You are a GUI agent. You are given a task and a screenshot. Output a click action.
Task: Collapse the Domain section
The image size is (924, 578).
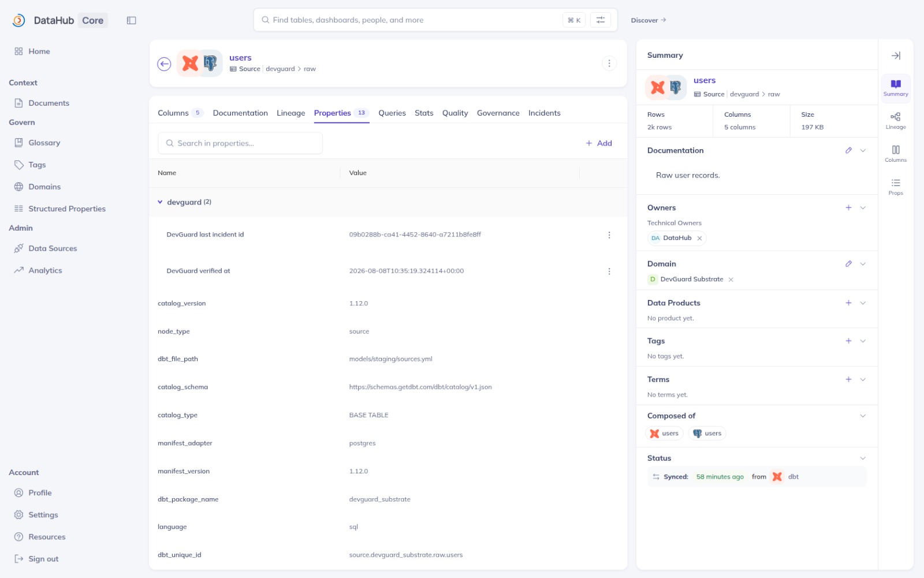click(x=863, y=264)
